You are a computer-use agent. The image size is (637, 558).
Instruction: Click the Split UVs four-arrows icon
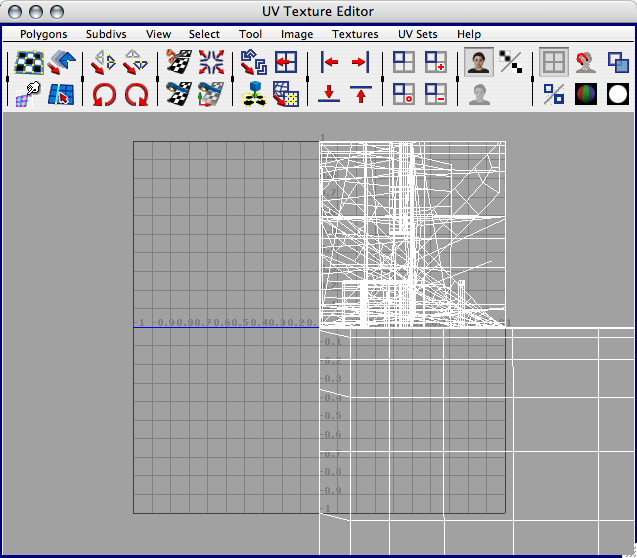click(211, 62)
